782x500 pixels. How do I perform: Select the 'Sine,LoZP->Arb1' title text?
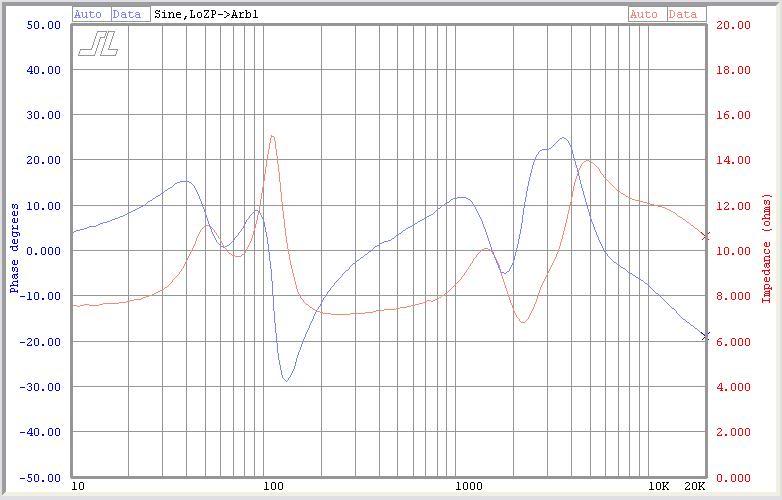[x=206, y=14]
